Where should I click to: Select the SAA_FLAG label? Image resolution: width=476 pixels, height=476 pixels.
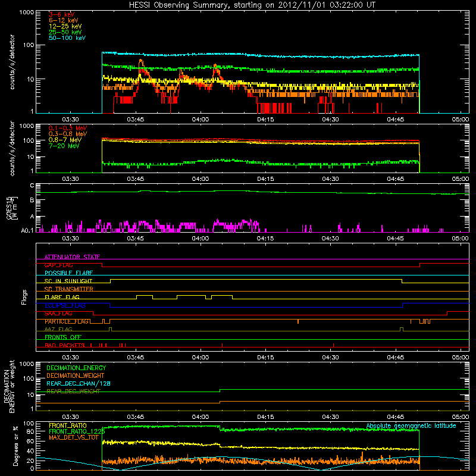click(x=58, y=314)
